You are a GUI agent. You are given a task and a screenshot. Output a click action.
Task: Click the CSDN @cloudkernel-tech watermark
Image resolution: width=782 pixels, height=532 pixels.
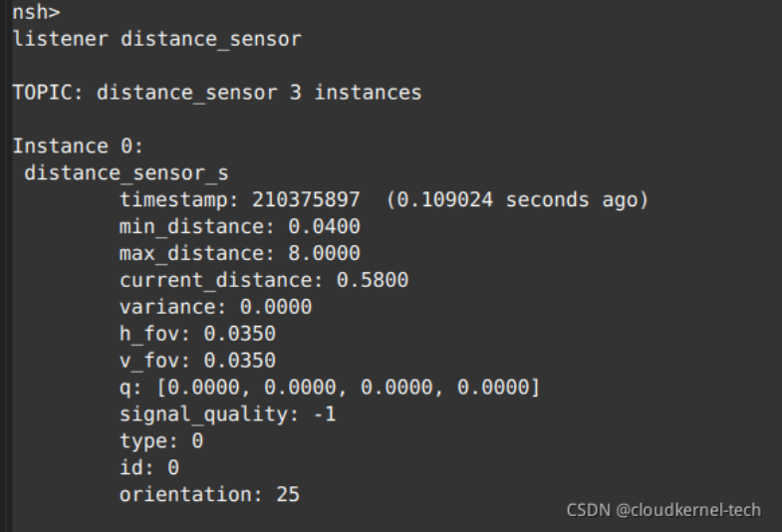663,510
